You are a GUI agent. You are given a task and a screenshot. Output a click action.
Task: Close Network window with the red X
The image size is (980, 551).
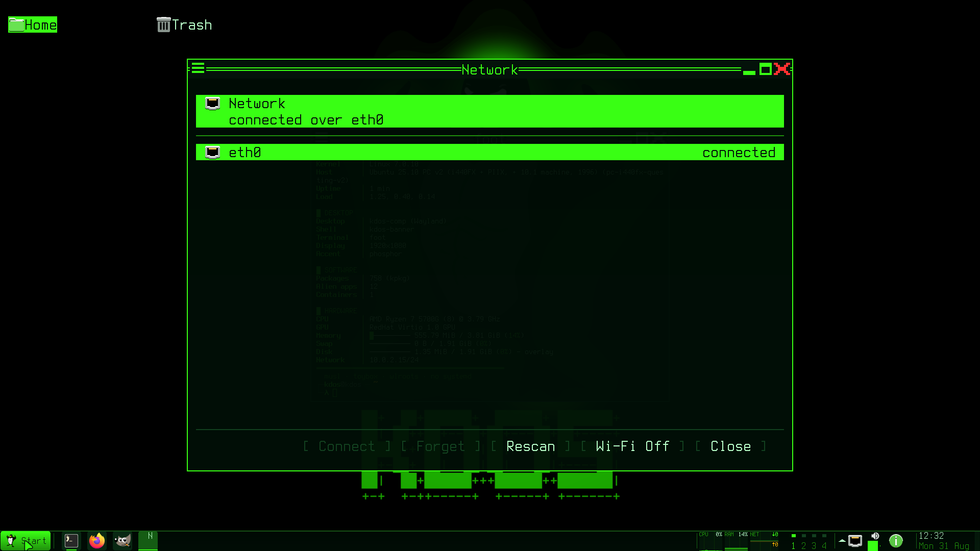coord(782,69)
